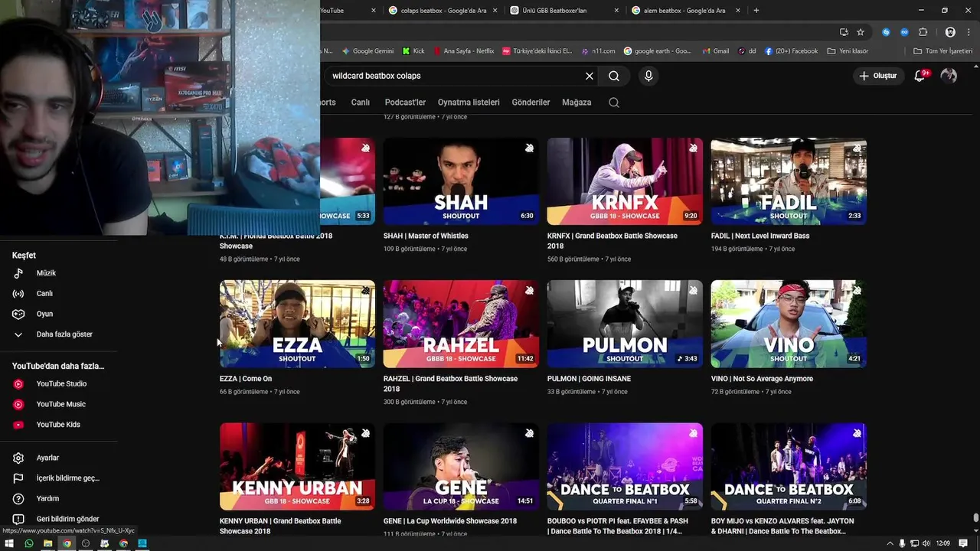Image resolution: width=980 pixels, height=551 pixels.
Task: Open BOUBOO vs PIOTR PI dance battle title
Action: click(618, 526)
